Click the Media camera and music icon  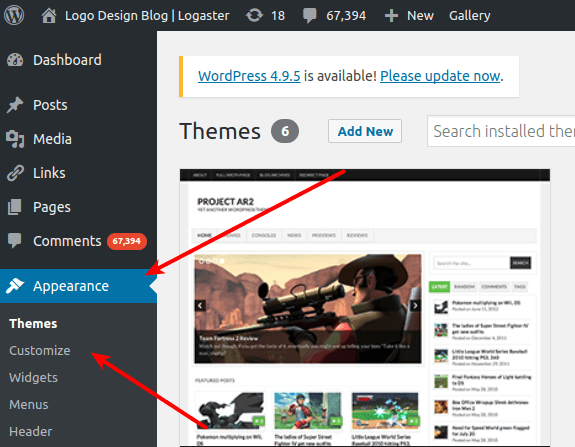[15, 139]
